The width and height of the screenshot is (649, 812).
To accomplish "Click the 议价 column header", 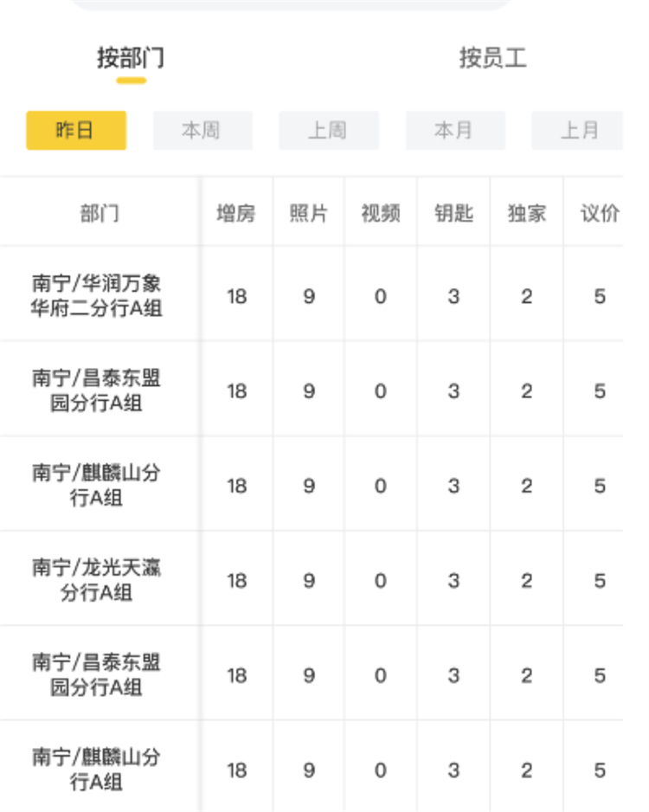I will (x=600, y=213).
